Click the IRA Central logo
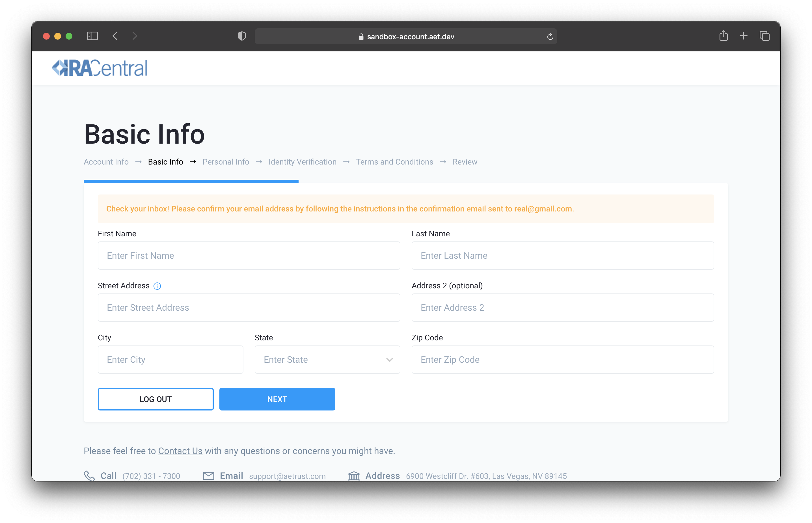Screen dimensions: 812x523 click(x=100, y=68)
